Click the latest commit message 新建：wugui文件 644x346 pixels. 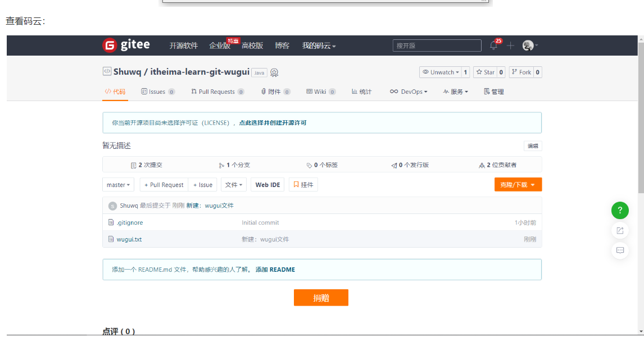[210, 206]
